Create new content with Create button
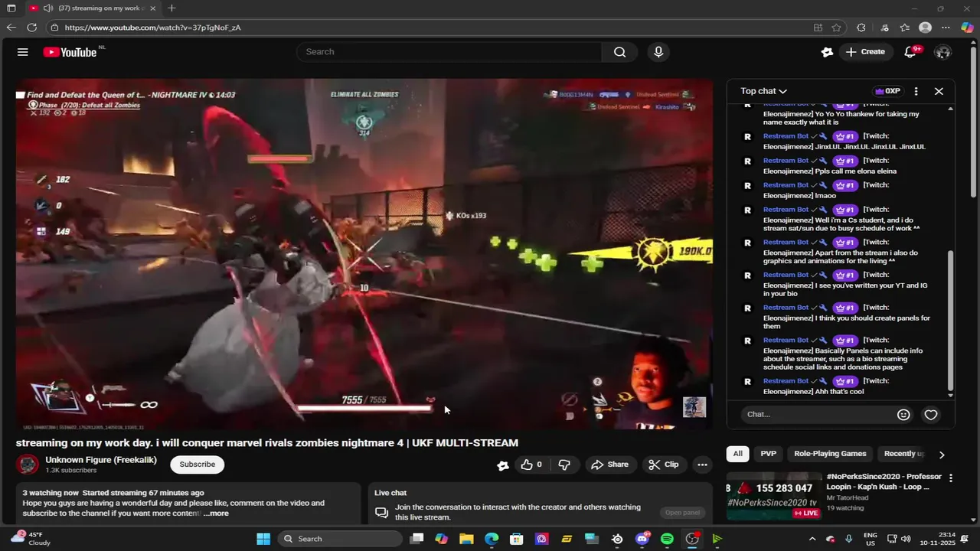Image resolution: width=980 pixels, height=551 pixels. (x=865, y=52)
